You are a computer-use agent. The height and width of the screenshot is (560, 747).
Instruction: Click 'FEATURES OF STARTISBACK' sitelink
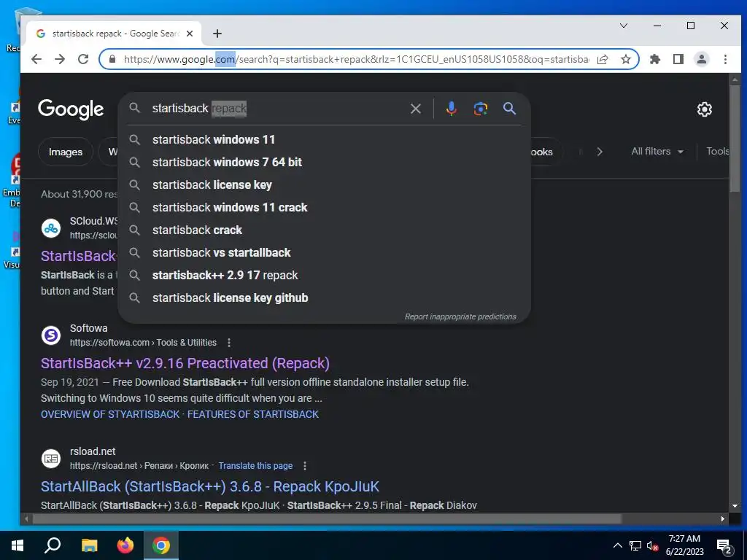pos(253,414)
